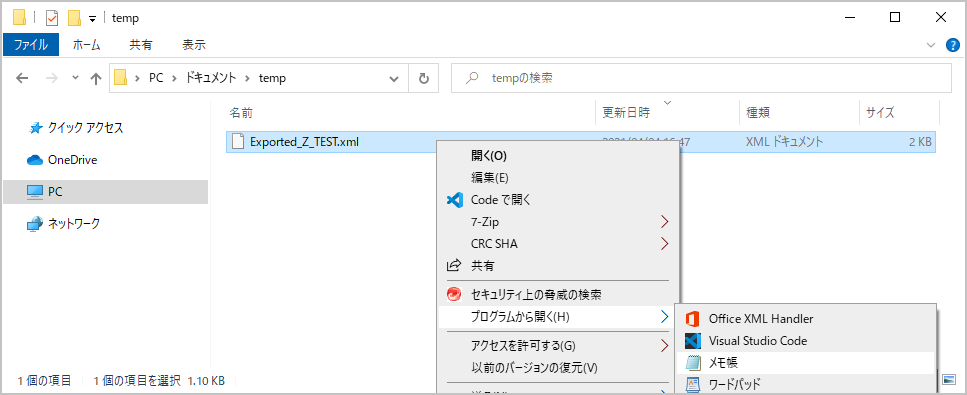Open the help question mark icon
Viewport: 967px width, 395px height.
952,45
